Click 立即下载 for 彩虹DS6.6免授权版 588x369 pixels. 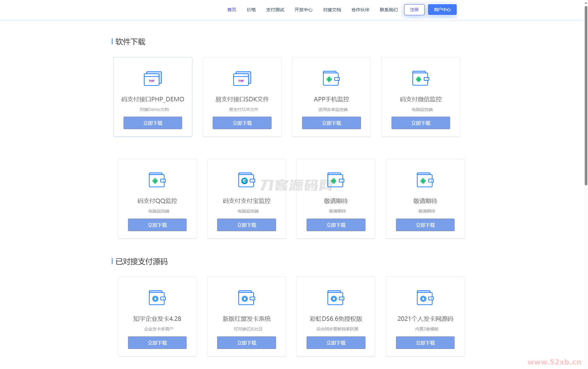point(336,343)
